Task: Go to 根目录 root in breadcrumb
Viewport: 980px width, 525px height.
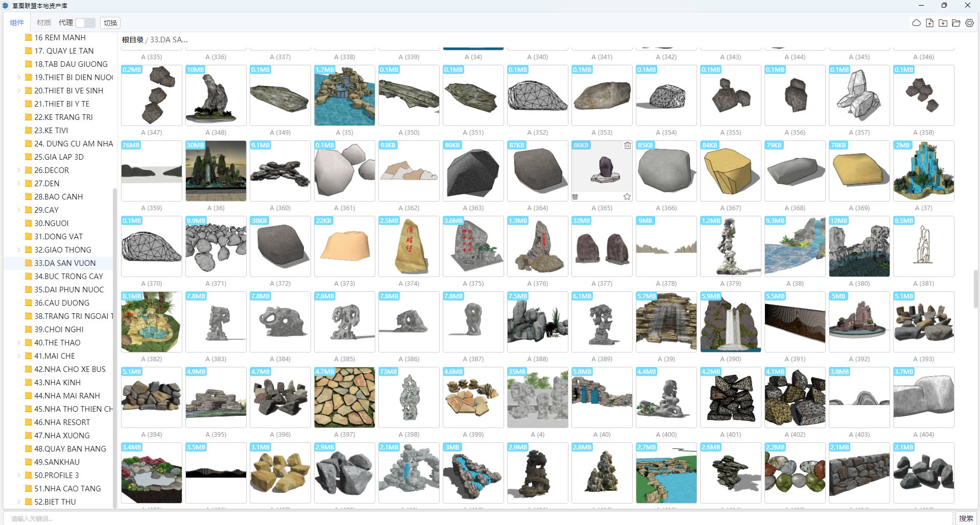Action: tap(132, 40)
